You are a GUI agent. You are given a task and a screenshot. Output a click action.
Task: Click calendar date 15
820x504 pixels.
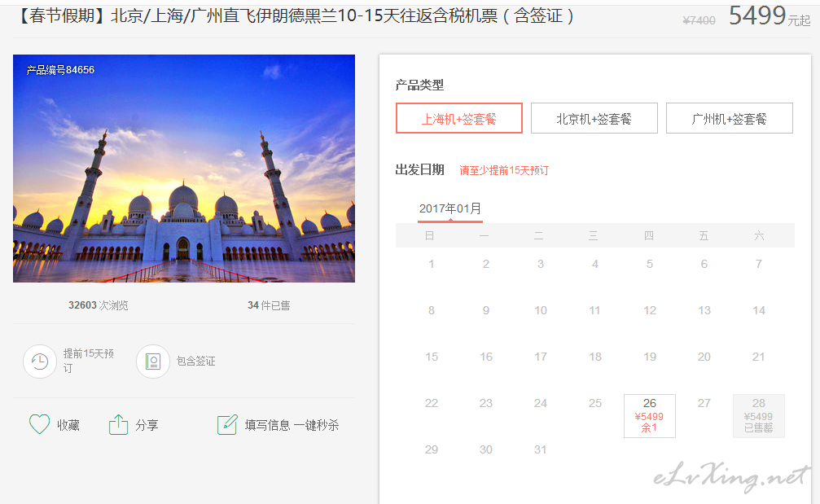(432, 357)
